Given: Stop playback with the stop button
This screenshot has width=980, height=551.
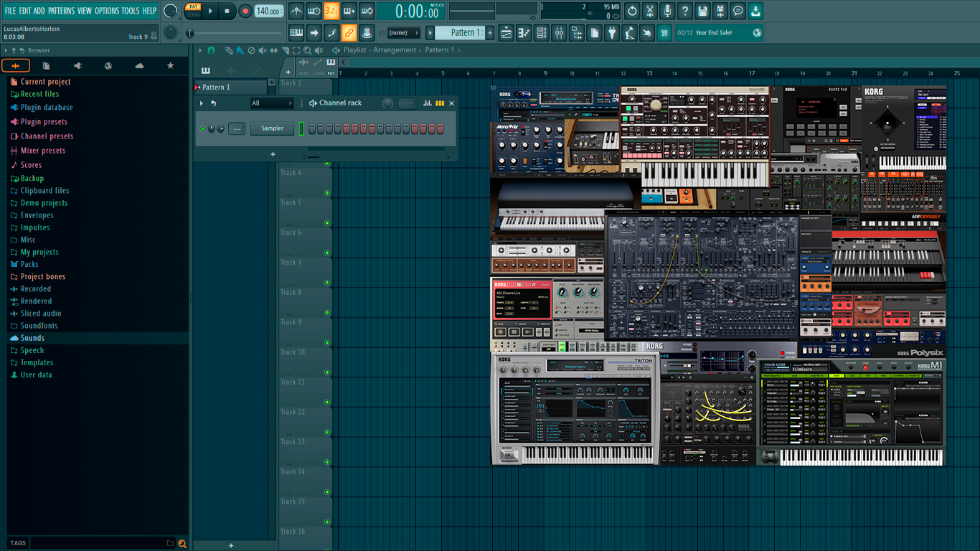Looking at the screenshot, I should pos(227,11).
